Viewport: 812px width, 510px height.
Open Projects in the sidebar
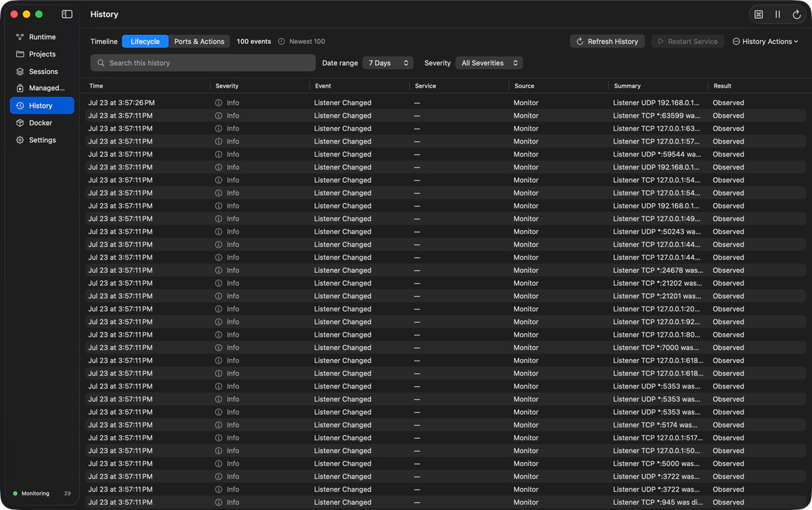42,54
